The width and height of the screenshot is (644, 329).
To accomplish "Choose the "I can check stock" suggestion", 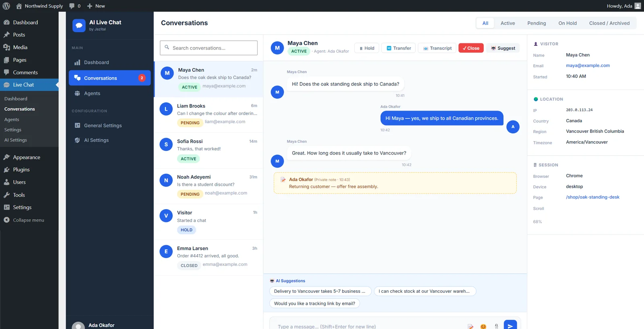I will 425,291.
